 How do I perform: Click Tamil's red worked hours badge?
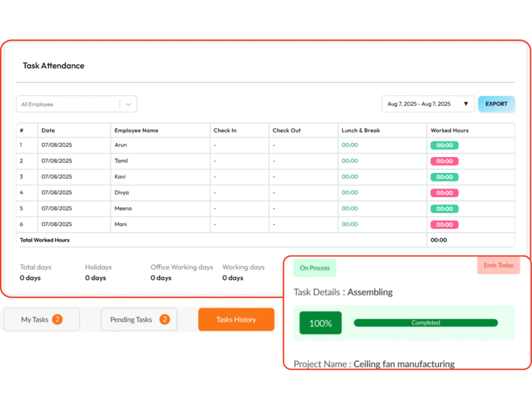[x=444, y=161]
